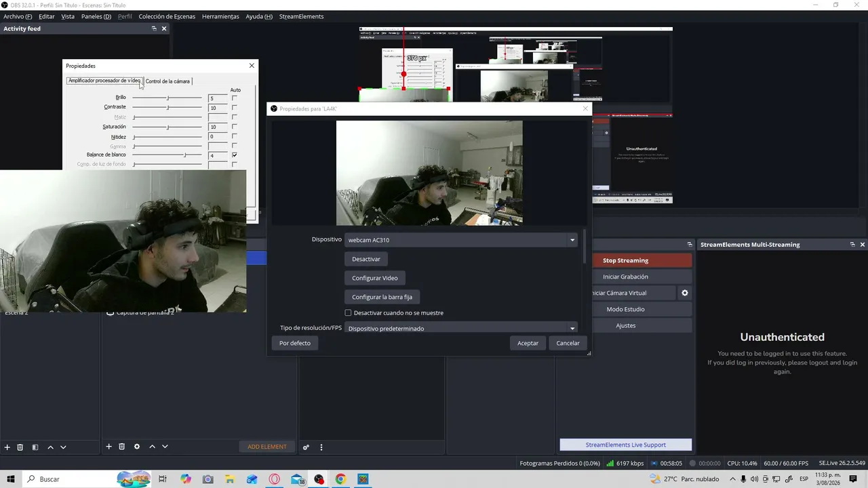Open Windows notification center
The width and height of the screenshot is (868, 488).
pos(853,479)
